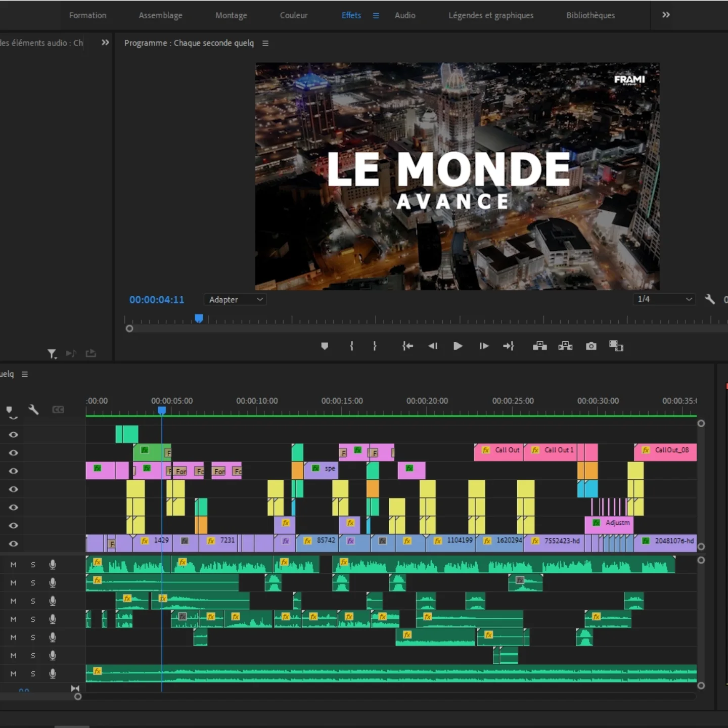Screen dimensions: 728x728
Task: Open the Effets workspace menu
Action: (376, 16)
